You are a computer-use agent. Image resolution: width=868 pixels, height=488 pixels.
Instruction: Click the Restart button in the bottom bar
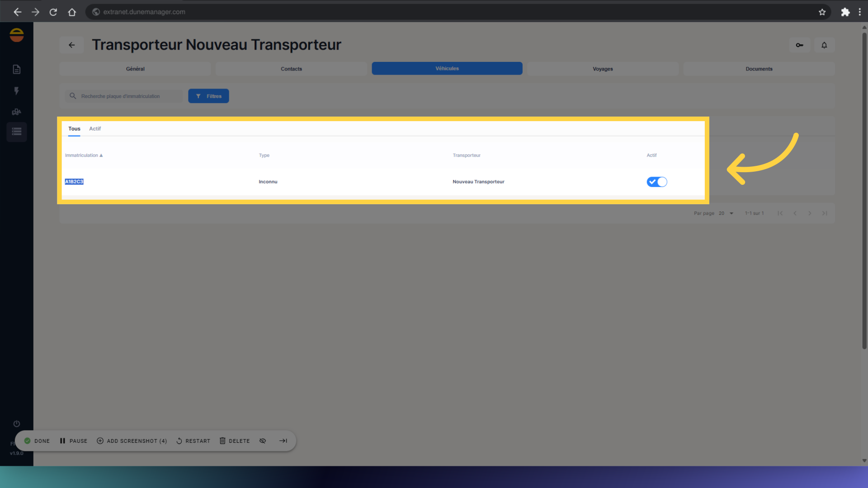pyautogui.click(x=193, y=441)
